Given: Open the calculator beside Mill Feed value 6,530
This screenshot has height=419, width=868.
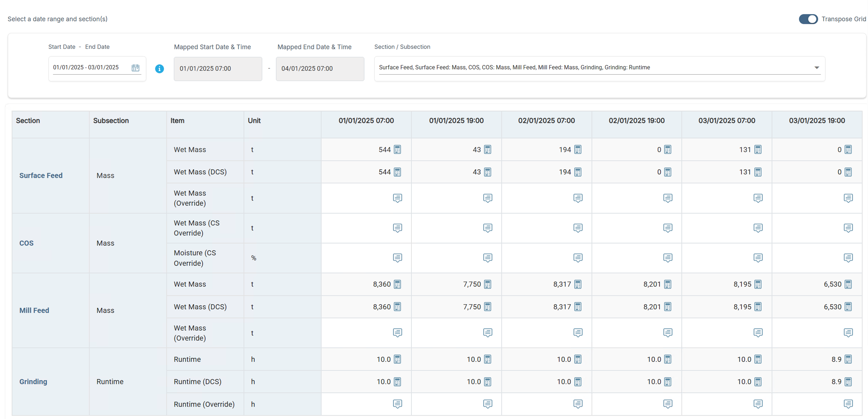Looking at the screenshot, I should pos(848,284).
